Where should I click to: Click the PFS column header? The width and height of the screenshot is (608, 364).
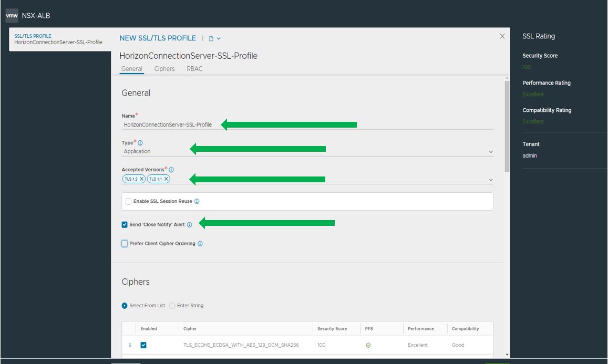coord(369,329)
